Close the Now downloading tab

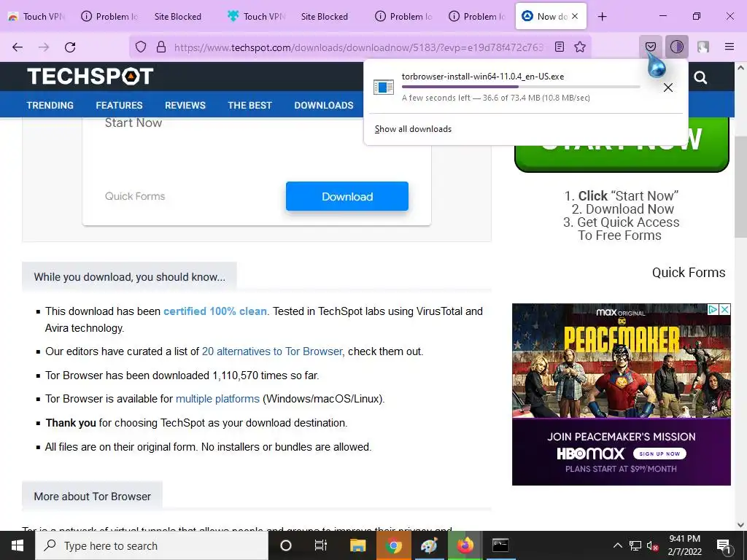click(x=575, y=16)
